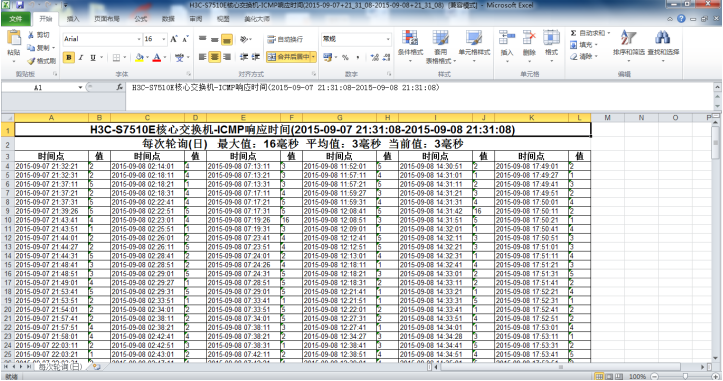The width and height of the screenshot is (723, 381).
Task: Click the Clear (清除) eraser icon
Action: click(x=574, y=56)
